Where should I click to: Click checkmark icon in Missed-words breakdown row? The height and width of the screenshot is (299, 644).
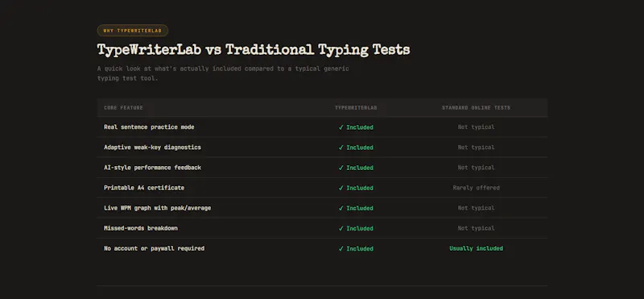tap(341, 228)
